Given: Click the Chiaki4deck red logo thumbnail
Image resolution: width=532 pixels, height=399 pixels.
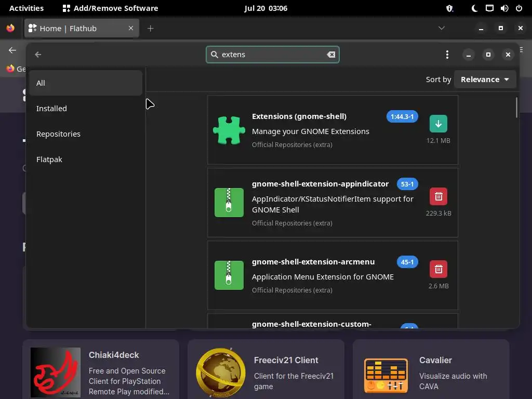Looking at the screenshot, I should point(56,373).
